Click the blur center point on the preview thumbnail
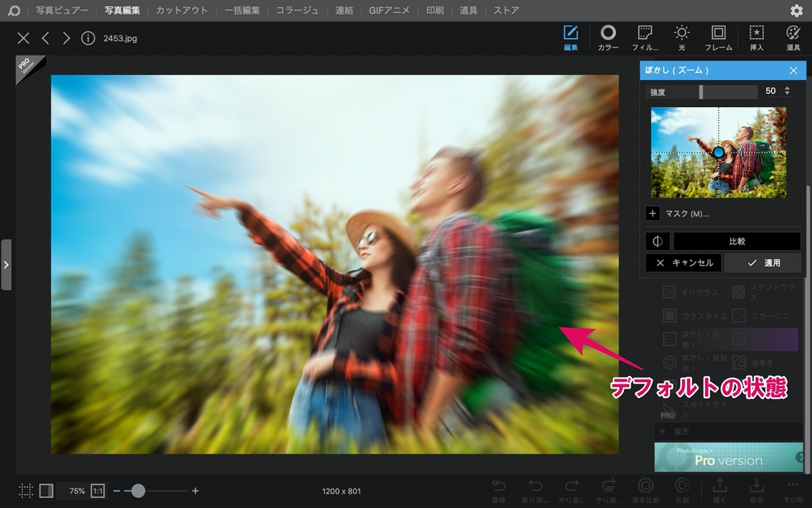This screenshot has height=508, width=812. [719, 152]
